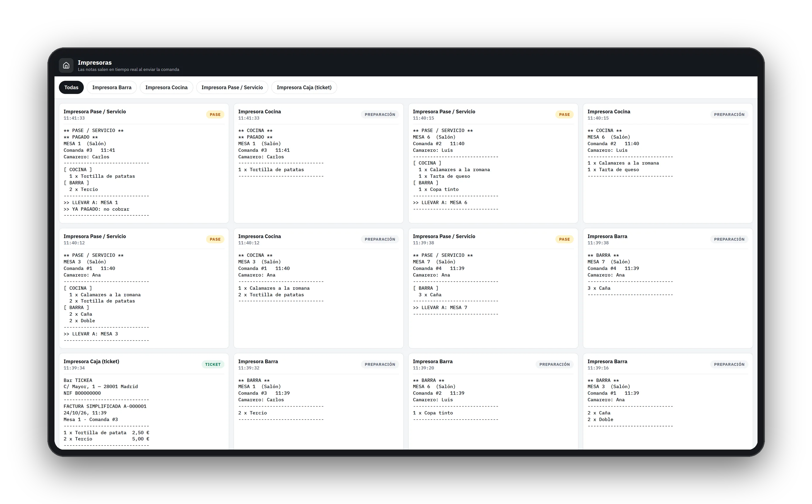This screenshot has height=504, width=812.
Task: Click PREPARACIÓN badge on Cocina 11:41:33 card
Action: point(380,114)
